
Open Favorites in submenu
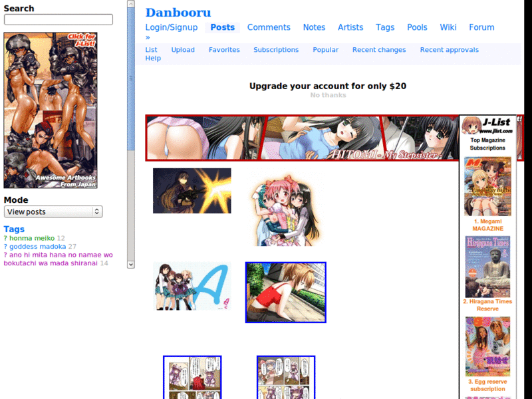[x=224, y=49]
